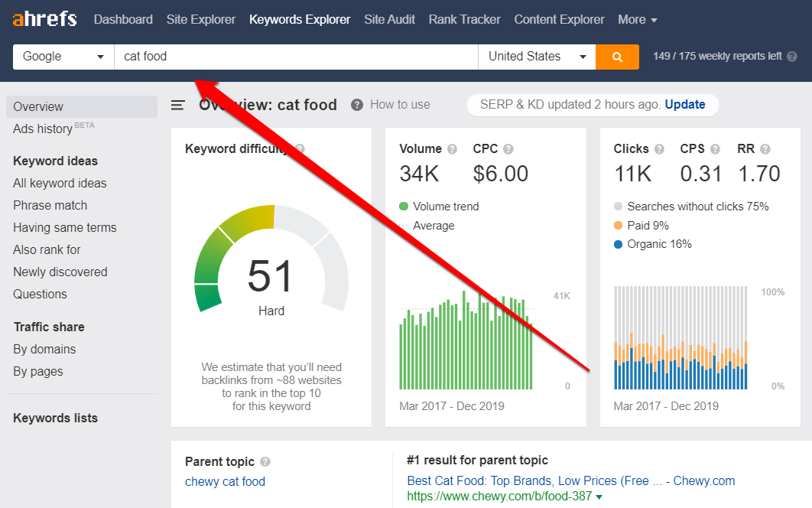Open help tooltip next to Parent topic
The height and width of the screenshot is (508, 812).
(265, 462)
